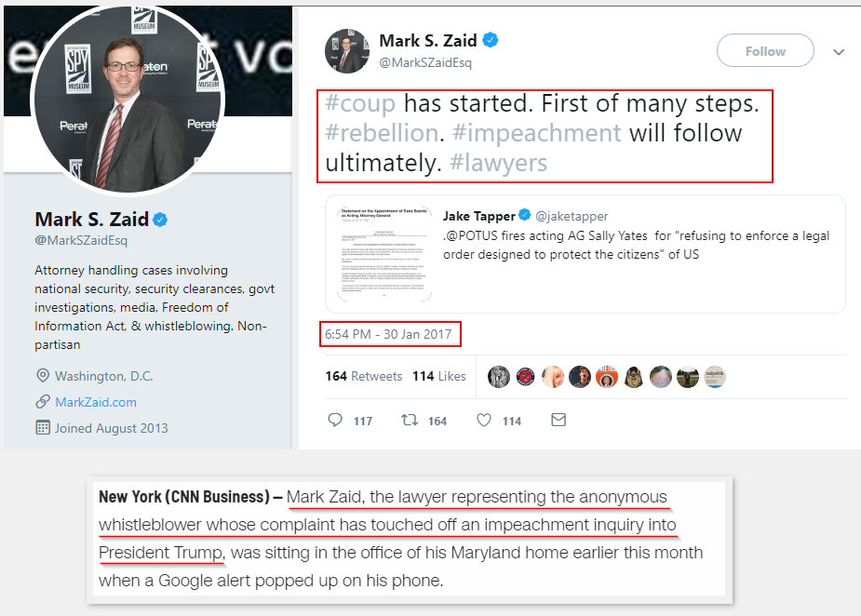Select the #lawyers hashtag
Image resolution: width=861 pixels, height=616 pixels.
tap(499, 163)
